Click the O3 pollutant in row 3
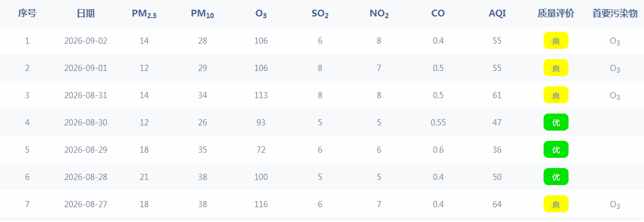This screenshot has width=644, height=222. click(615, 96)
